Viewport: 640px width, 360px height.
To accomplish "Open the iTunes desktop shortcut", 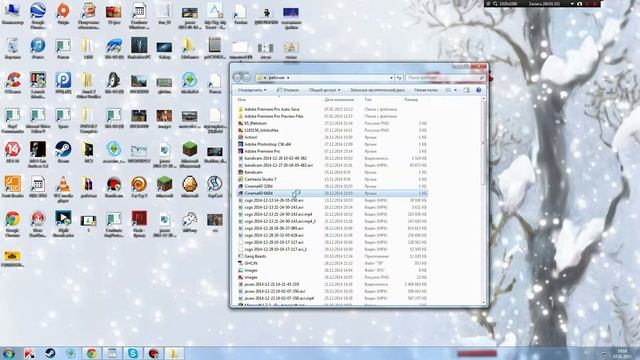I will tap(38, 48).
